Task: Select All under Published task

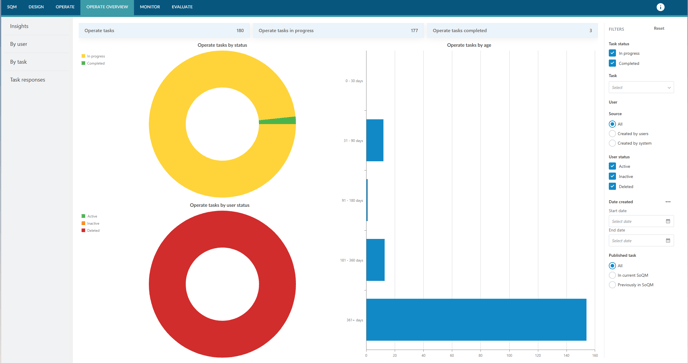Action: click(x=612, y=266)
